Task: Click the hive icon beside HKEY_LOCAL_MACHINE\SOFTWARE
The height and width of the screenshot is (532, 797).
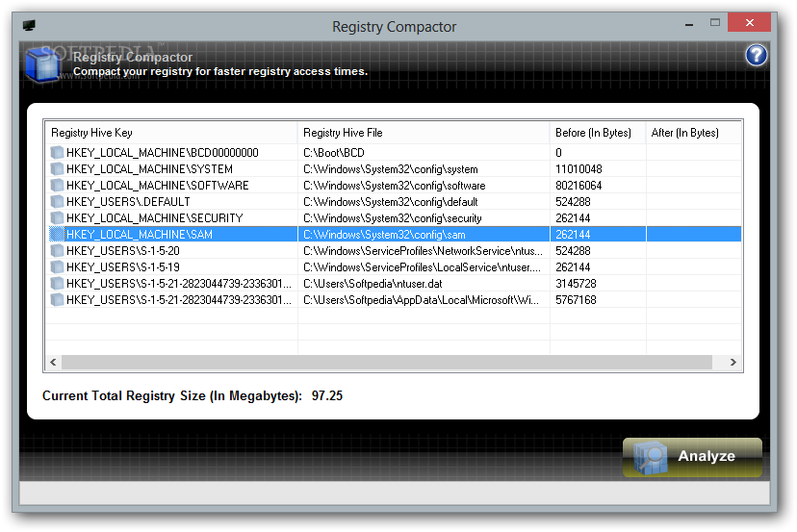Action: (x=57, y=185)
